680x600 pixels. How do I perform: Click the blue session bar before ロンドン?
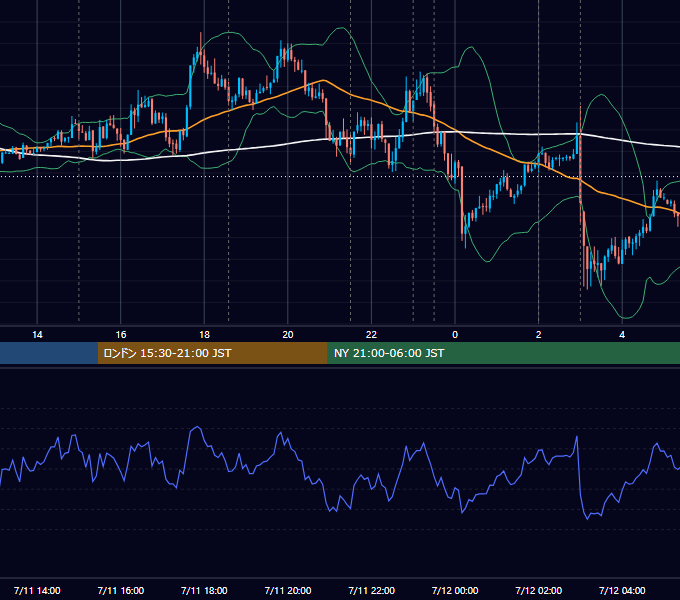(49, 353)
